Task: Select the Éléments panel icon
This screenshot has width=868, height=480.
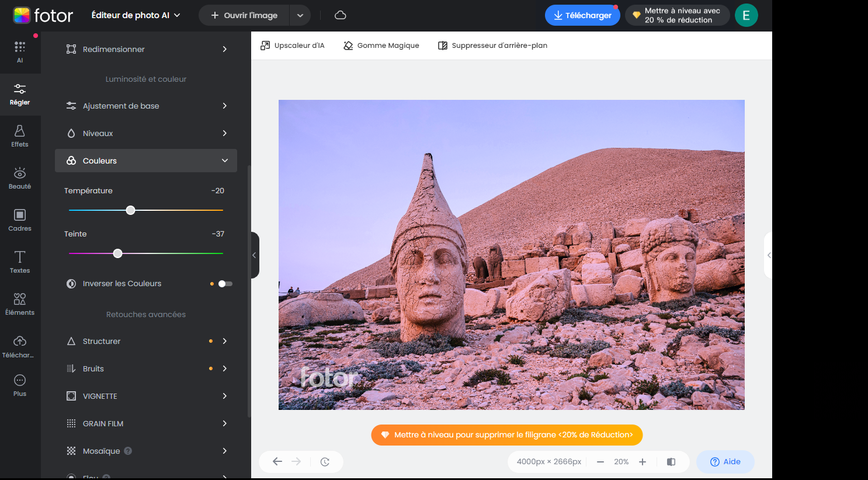Action: (x=19, y=304)
